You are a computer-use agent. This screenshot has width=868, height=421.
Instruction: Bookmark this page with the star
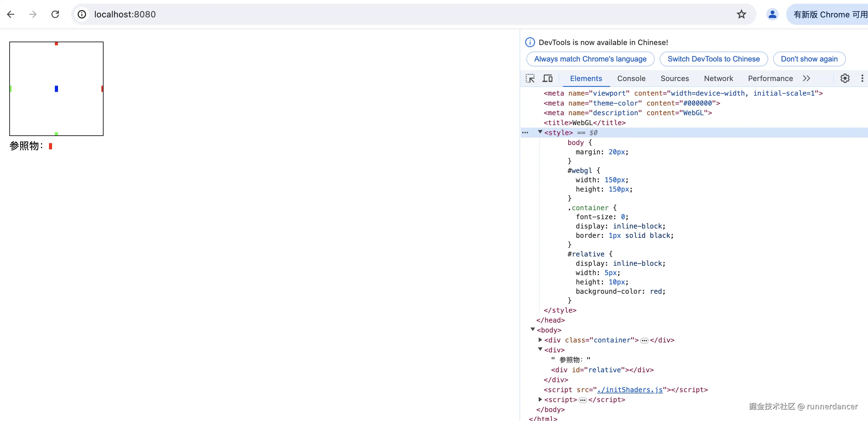(x=741, y=14)
